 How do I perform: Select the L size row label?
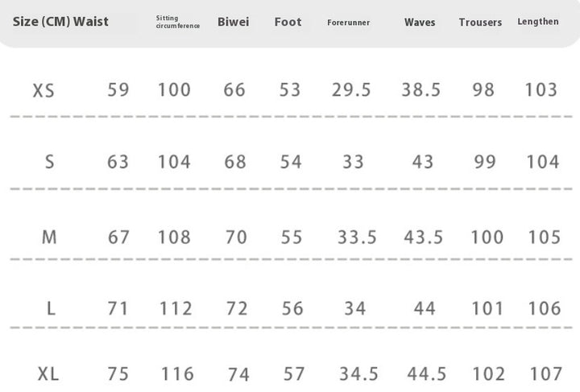(x=51, y=308)
